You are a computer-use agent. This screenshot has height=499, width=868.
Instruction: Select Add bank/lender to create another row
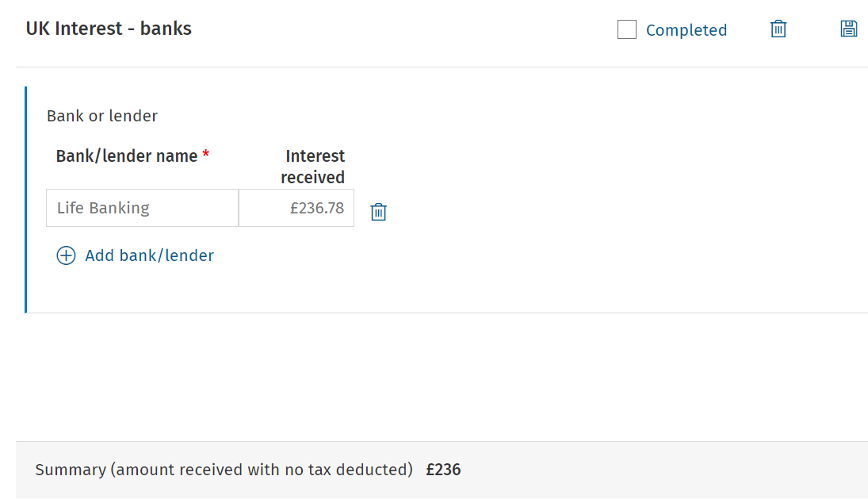coord(149,255)
